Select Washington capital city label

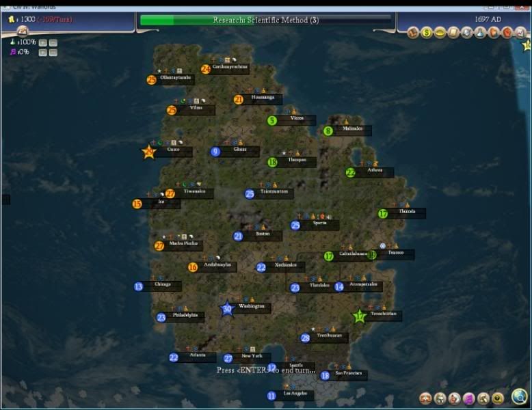252,308
